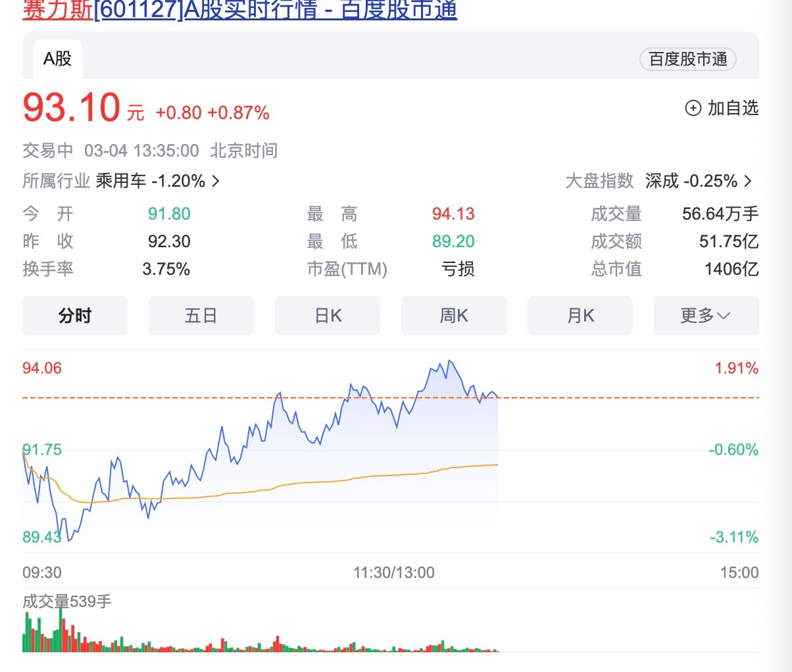Click the 11:30/13:00 time axis label

pos(394,573)
